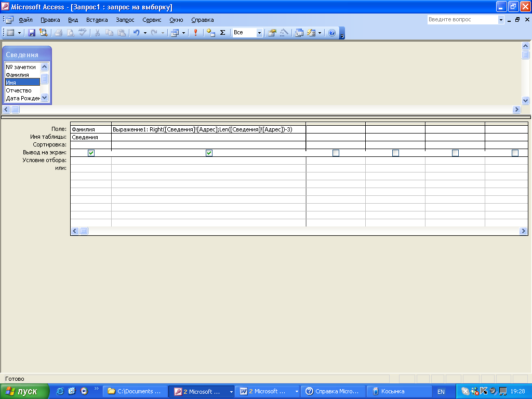532x399 pixels.
Task: Click the Выражение1 Right expression cell
Action: tap(209, 129)
